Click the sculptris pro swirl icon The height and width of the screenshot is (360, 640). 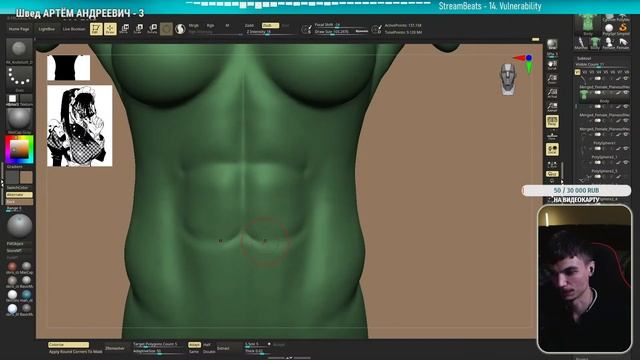click(180, 29)
